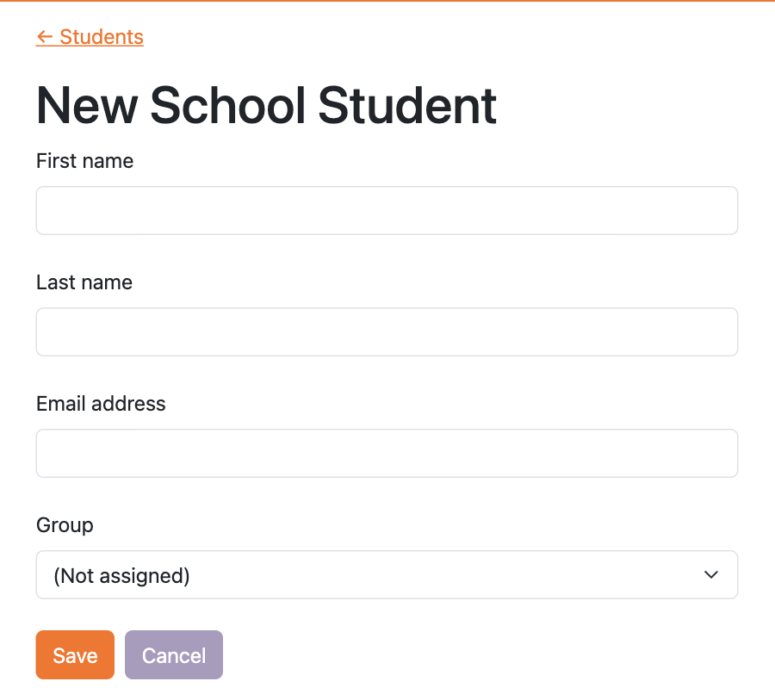
Task: Cancel creating the student
Action: (174, 655)
